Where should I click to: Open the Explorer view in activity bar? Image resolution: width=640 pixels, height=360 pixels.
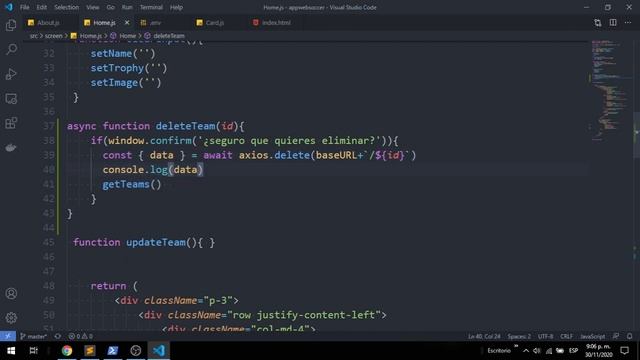pyautogui.click(x=11, y=25)
